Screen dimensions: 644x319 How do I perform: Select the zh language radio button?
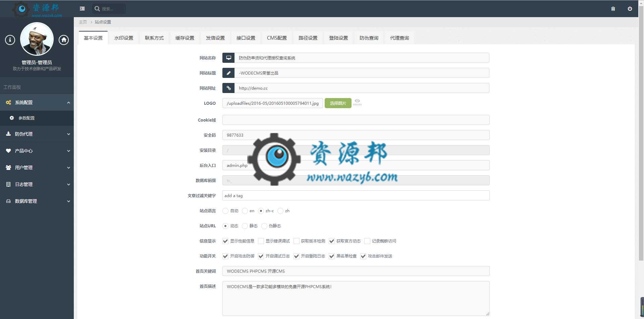click(280, 211)
